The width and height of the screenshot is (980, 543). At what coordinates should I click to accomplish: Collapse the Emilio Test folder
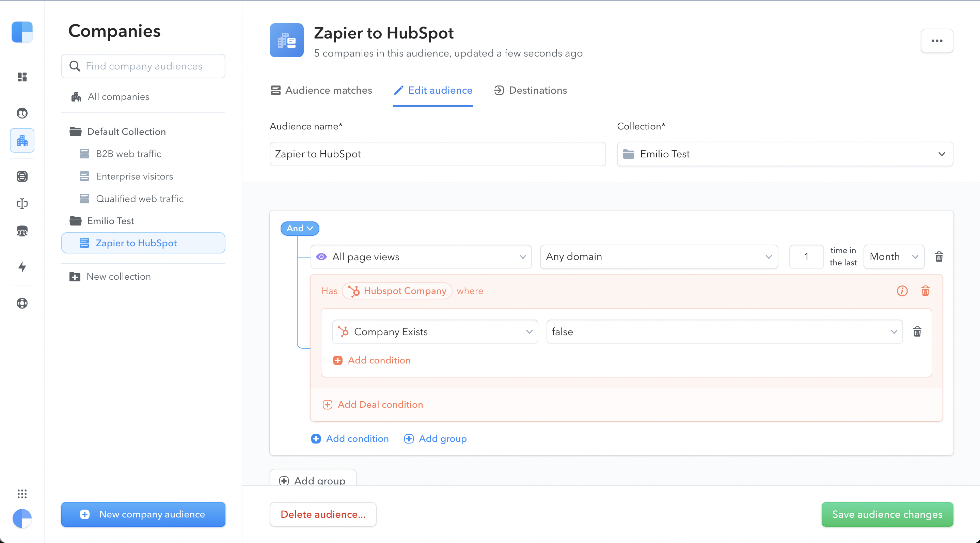pyautogui.click(x=102, y=221)
